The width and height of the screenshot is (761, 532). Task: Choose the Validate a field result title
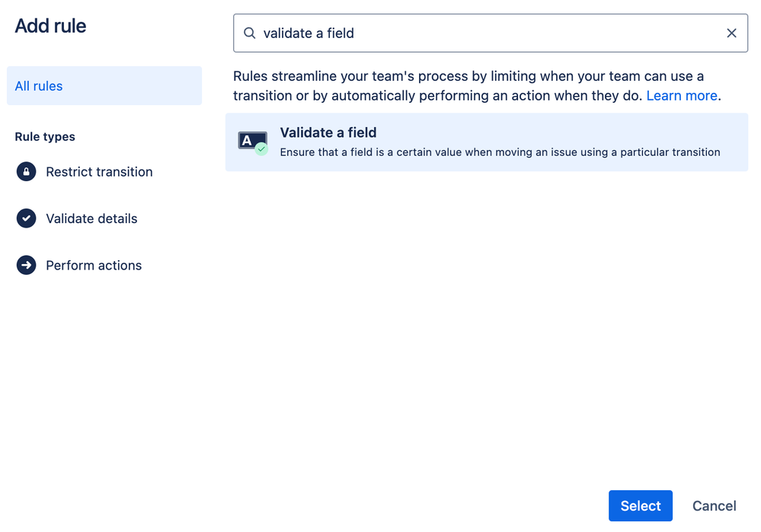[328, 132]
